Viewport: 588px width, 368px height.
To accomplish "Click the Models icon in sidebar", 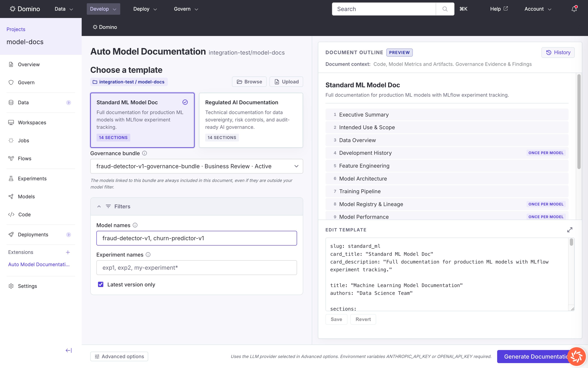I will click(11, 196).
